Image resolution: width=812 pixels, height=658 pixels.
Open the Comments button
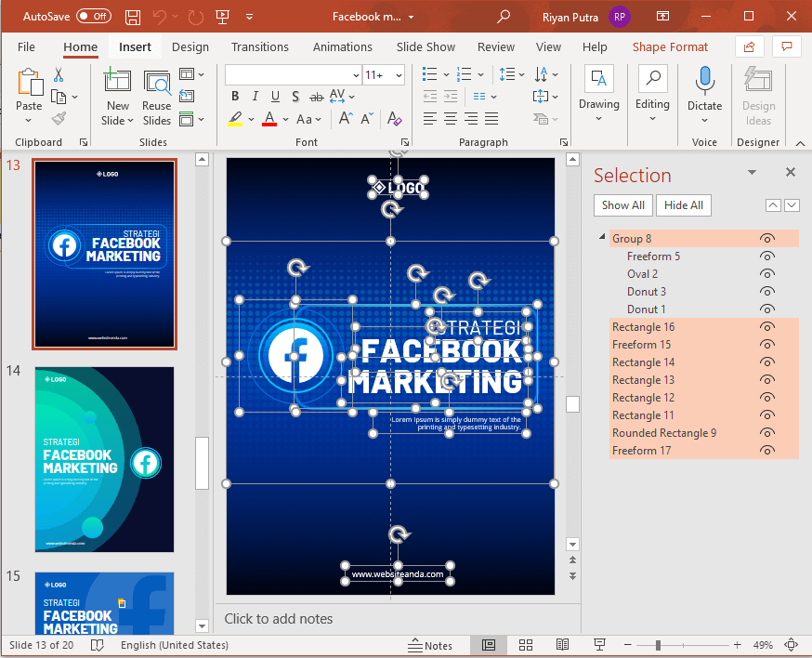click(x=787, y=47)
